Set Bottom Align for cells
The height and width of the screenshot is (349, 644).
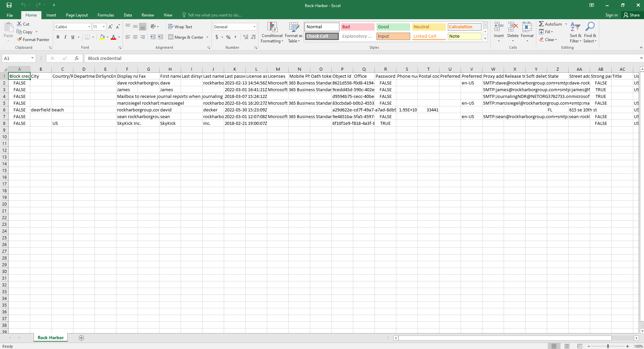coord(143,27)
